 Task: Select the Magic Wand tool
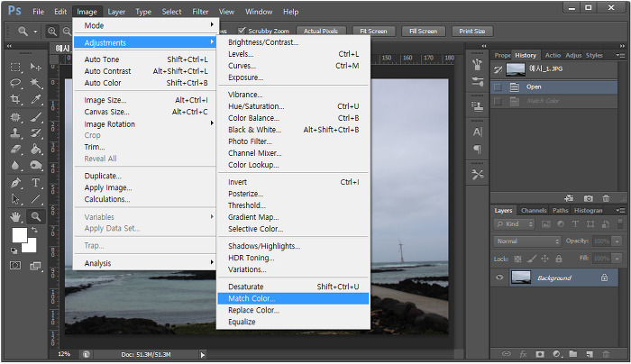pyautogui.click(x=36, y=83)
